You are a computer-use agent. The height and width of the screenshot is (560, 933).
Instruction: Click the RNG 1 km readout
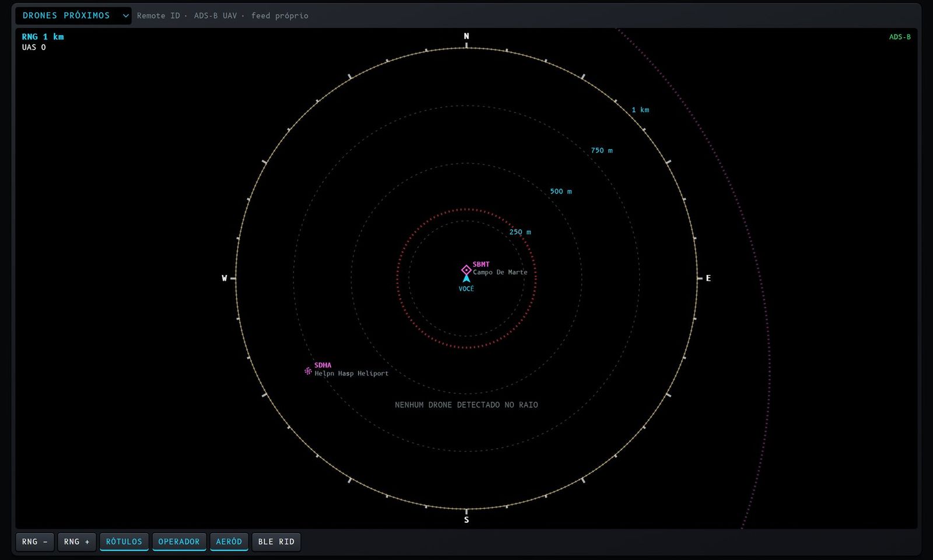(x=43, y=37)
